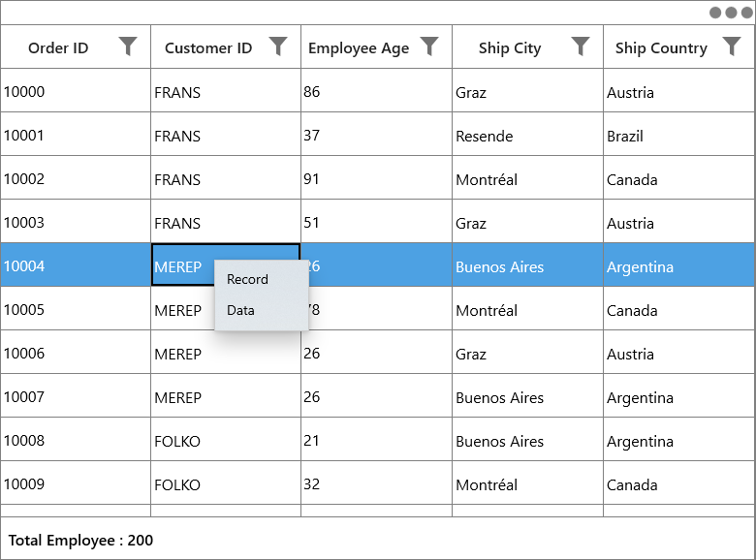Sort by the Employee Age header
This screenshot has height=560, width=756.
pos(359,48)
